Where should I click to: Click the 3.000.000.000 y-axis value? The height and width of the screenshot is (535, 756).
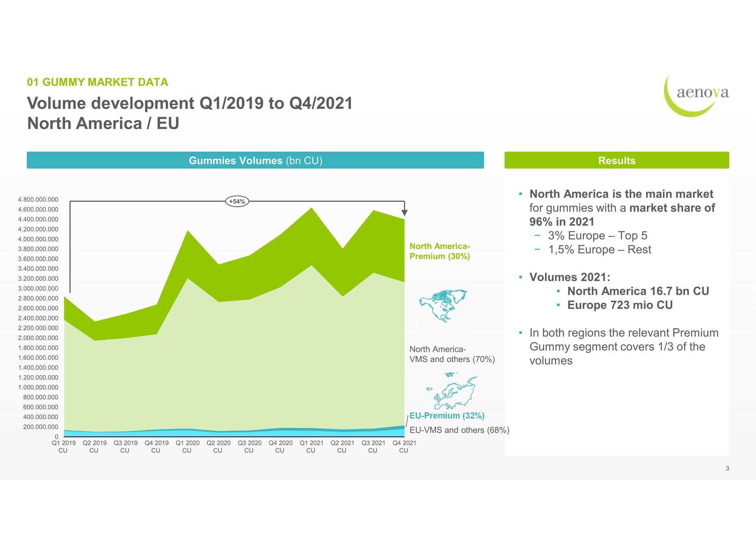point(38,289)
